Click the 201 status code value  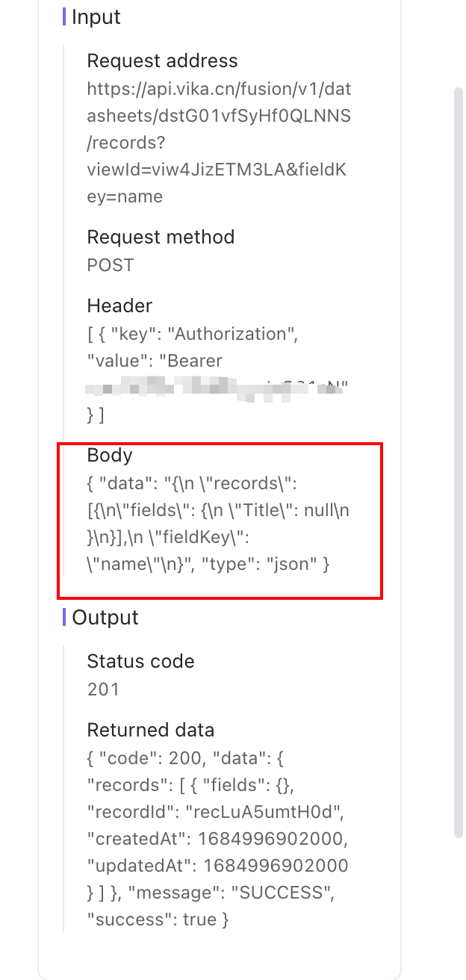(102, 689)
